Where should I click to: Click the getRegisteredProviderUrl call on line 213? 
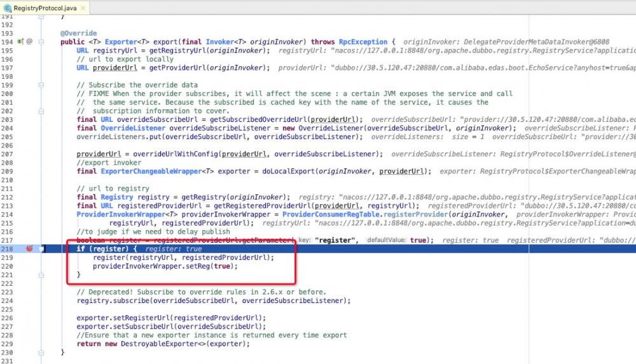pyautogui.click(x=263, y=206)
